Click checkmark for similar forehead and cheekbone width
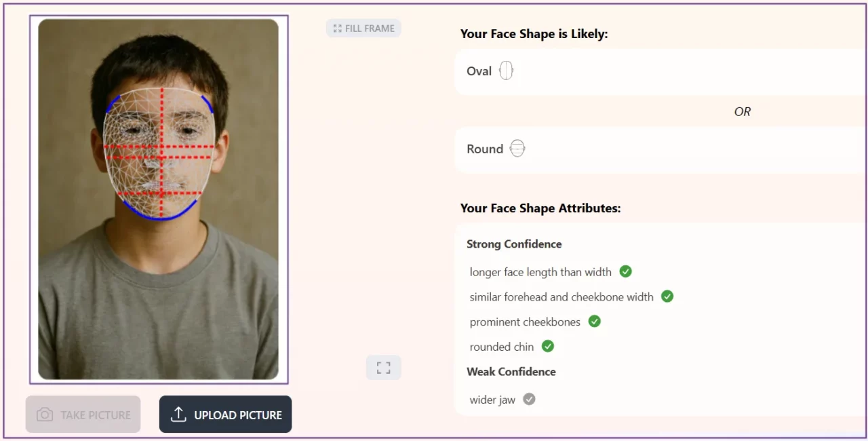The image size is (868, 441). (667, 296)
